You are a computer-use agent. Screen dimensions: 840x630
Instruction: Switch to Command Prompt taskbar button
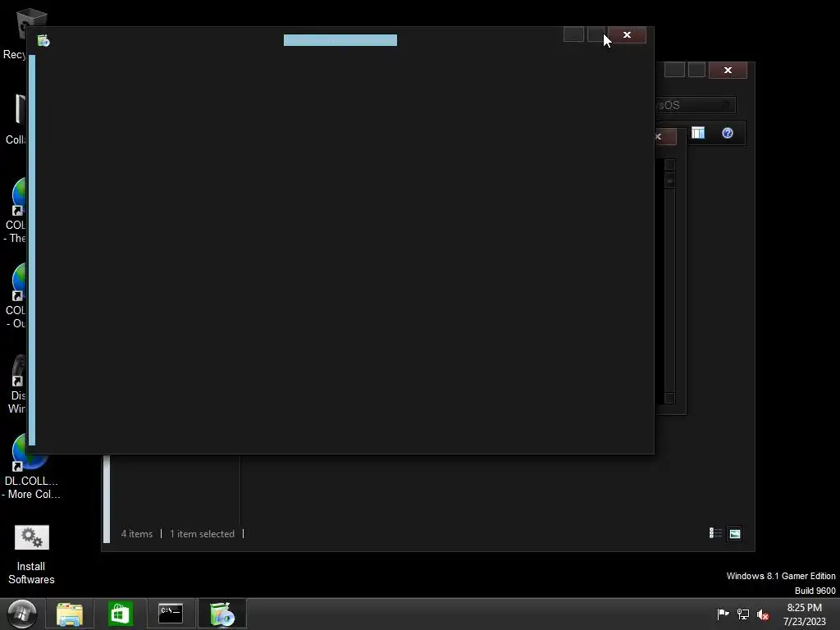tap(171, 614)
